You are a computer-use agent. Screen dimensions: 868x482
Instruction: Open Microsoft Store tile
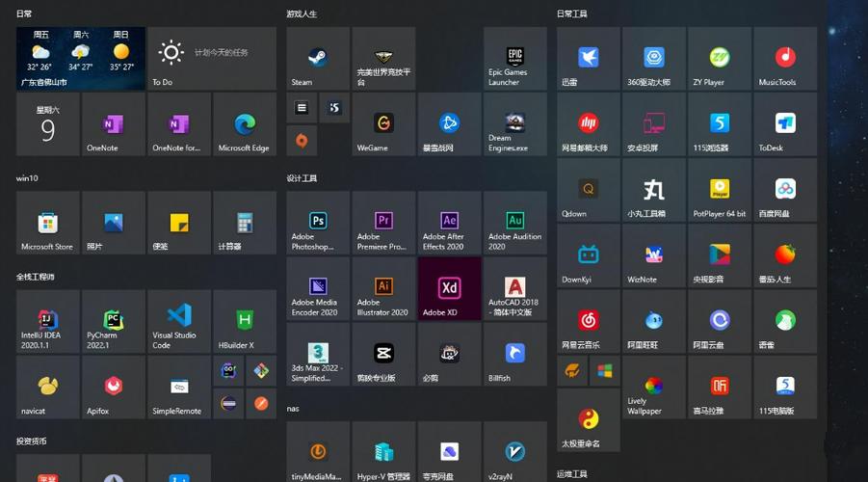47,223
